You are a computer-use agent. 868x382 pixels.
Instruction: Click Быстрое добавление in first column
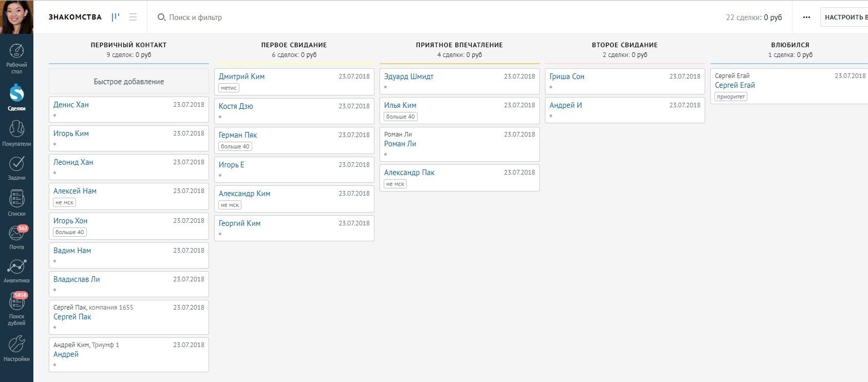click(129, 82)
